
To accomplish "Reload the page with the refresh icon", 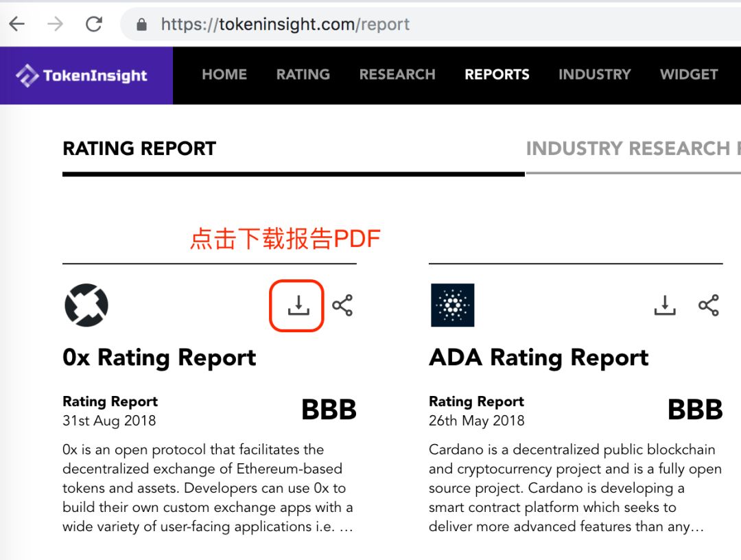I will 93,23.
